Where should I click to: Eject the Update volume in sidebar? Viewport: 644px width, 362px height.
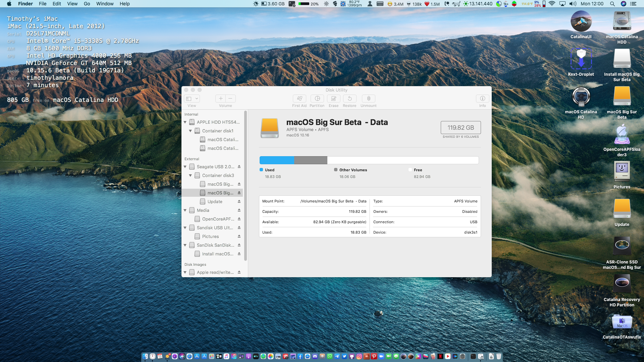click(x=239, y=201)
